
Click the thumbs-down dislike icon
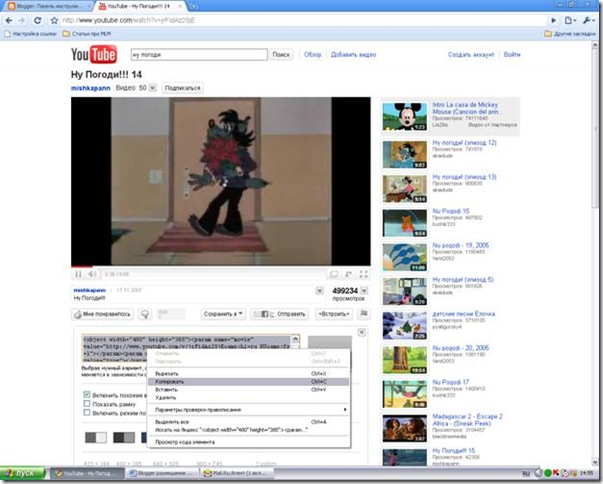click(x=145, y=314)
